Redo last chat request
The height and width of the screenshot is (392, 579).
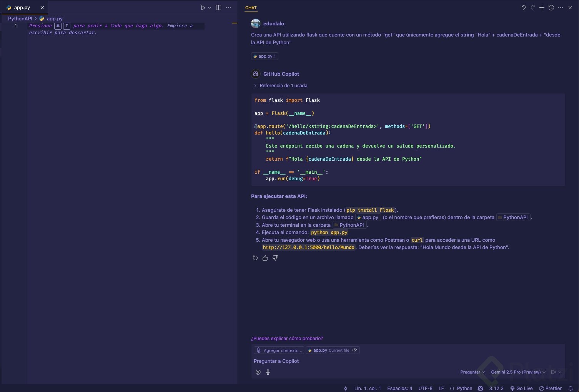532,8
